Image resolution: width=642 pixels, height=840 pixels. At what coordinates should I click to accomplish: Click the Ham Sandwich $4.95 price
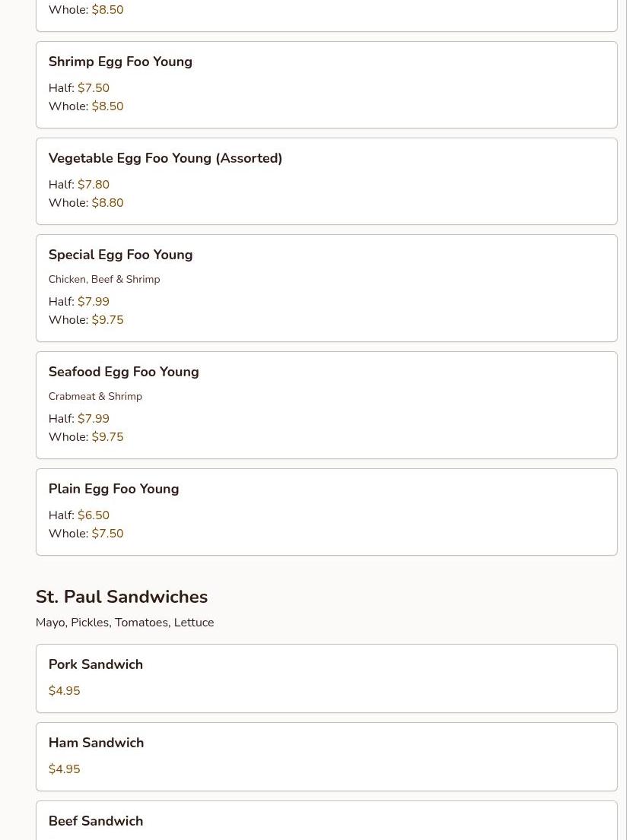[x=64, y=769]
